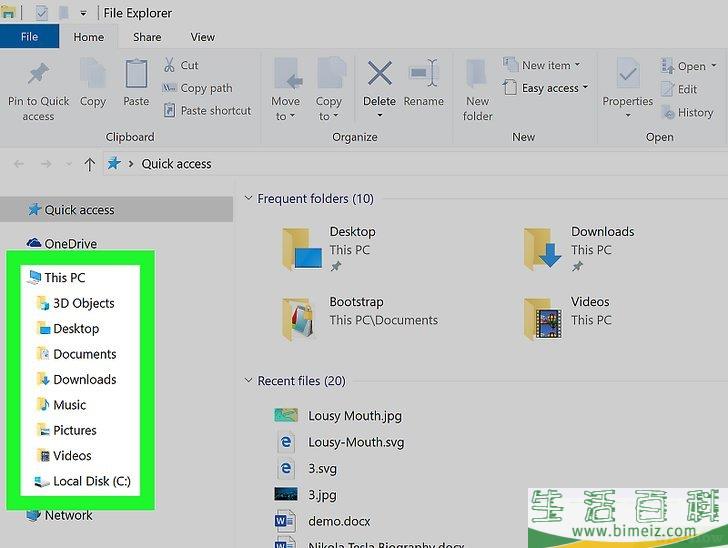Collapse the Recent files section
Viewport: 728px width, 548px height.
tap(249, 381)
